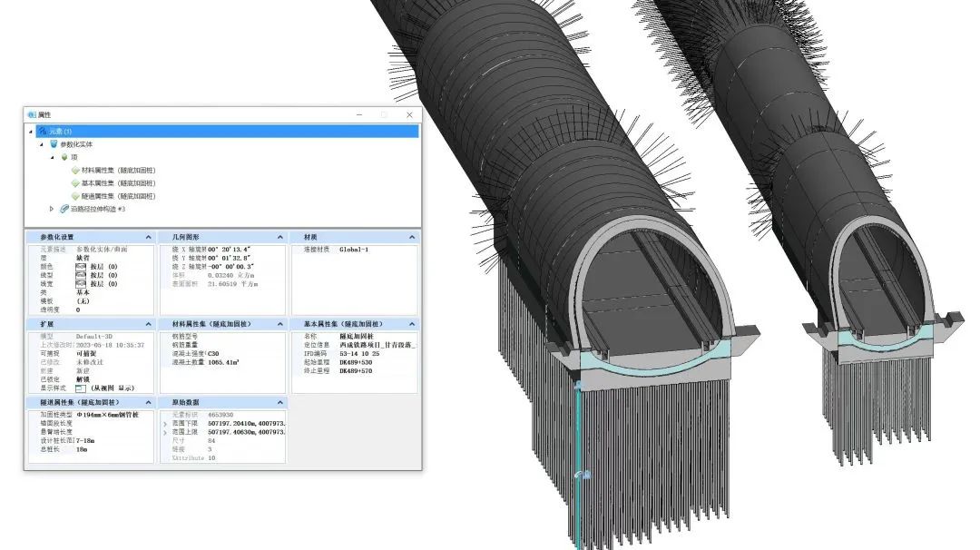This screenshot has width=980, height=550.
Task: Collapse the 参数化实体 tree node
Action: click(42, 144)
